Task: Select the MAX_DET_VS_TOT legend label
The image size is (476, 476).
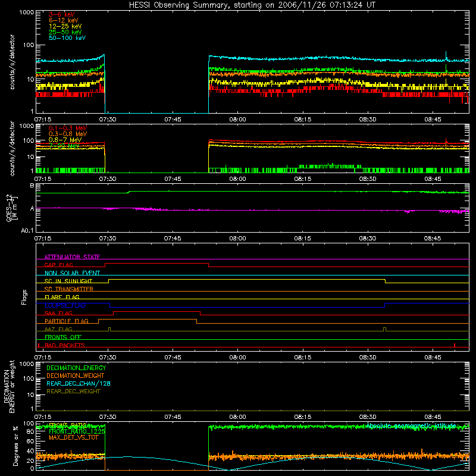Action: pyautogui.click(x=74, y=437)
